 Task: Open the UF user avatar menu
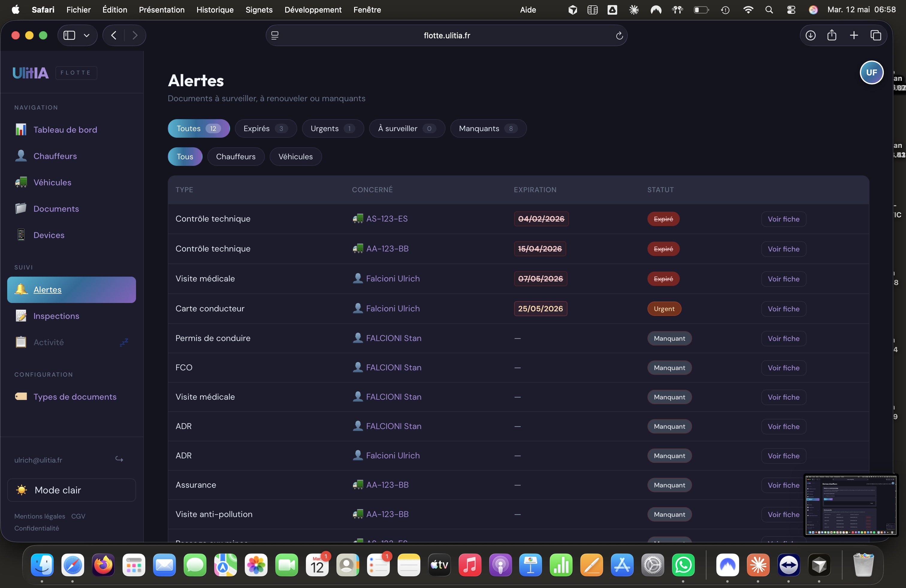(x=871, y=73)
